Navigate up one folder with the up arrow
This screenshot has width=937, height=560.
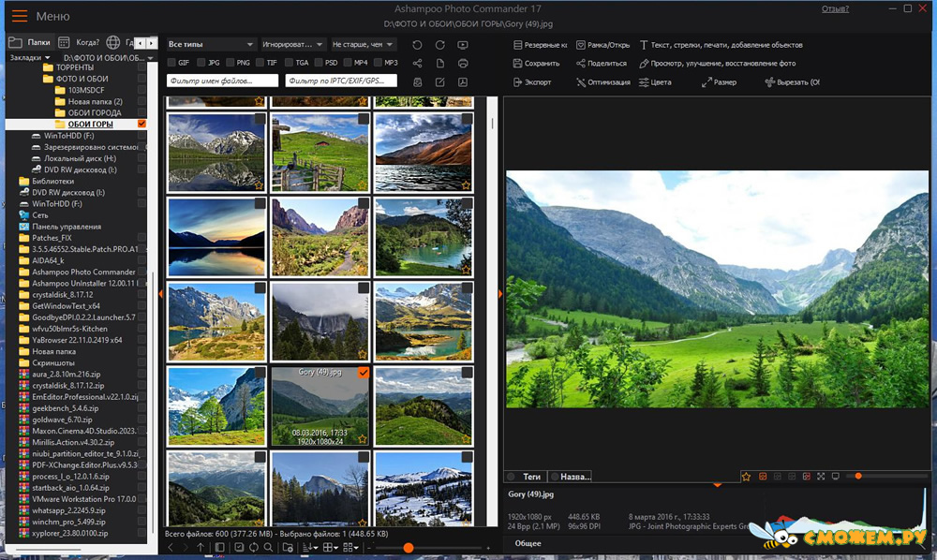201,547
